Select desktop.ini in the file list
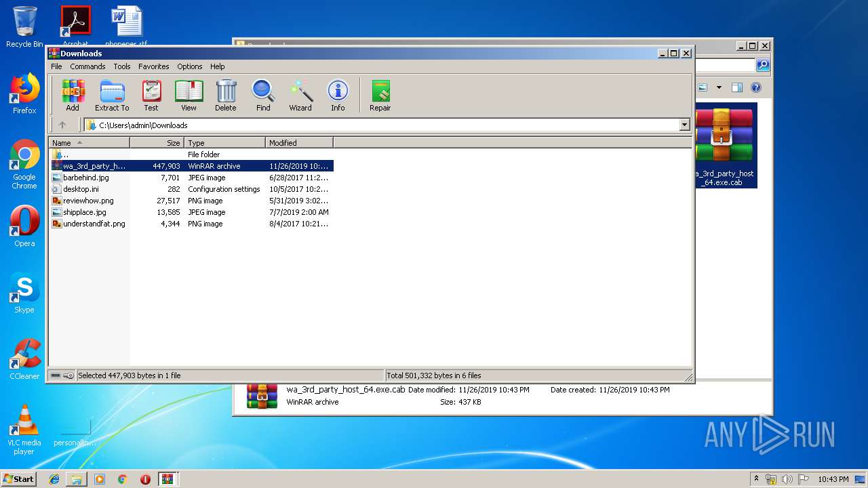This screenshot has height=488, width=868. 191,189
